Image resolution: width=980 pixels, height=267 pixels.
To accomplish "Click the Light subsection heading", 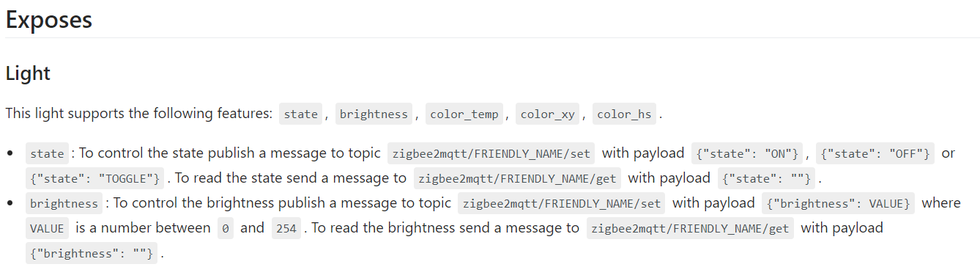I will (28, 73).
